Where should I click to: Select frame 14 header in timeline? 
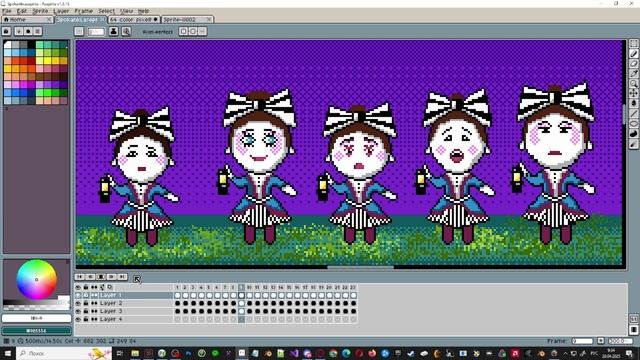(281, 287)
